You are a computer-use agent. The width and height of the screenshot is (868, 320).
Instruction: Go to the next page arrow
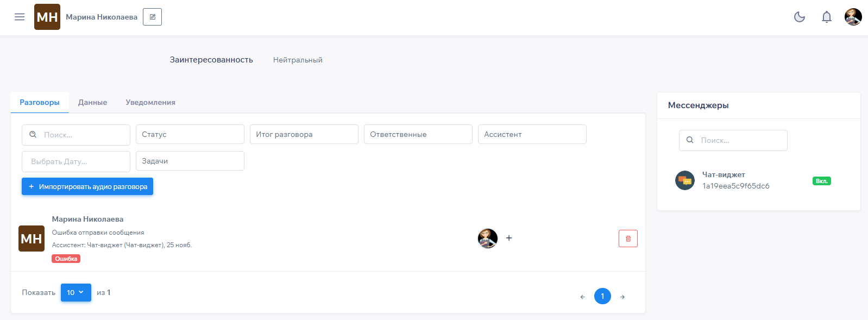tap(622, 297)
